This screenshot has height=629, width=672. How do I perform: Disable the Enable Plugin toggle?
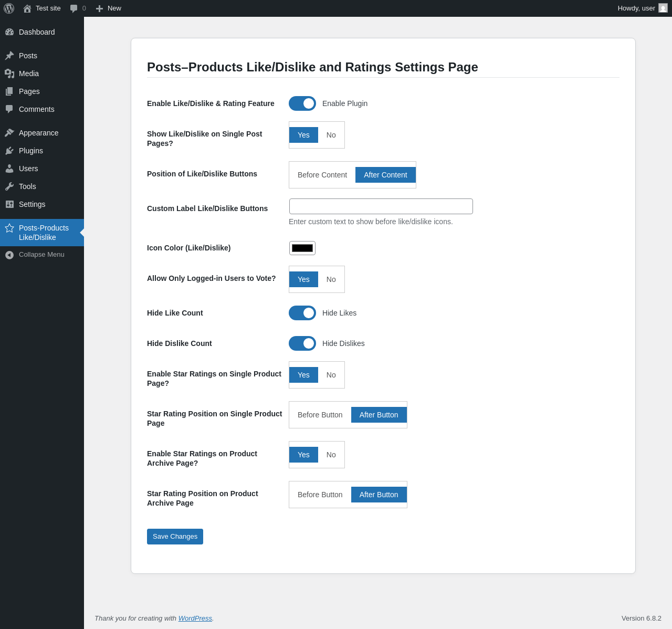[x=302, y=103]
